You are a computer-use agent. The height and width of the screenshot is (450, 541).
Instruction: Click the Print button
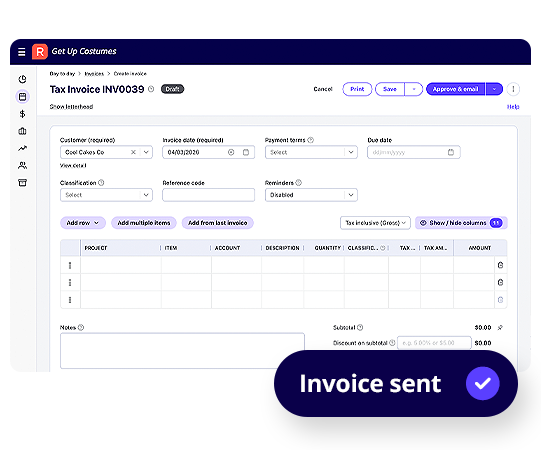tap(357, 89)
